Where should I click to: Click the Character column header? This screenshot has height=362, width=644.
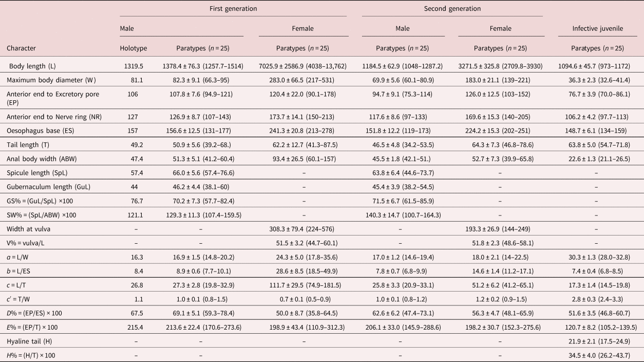point(21,48)
